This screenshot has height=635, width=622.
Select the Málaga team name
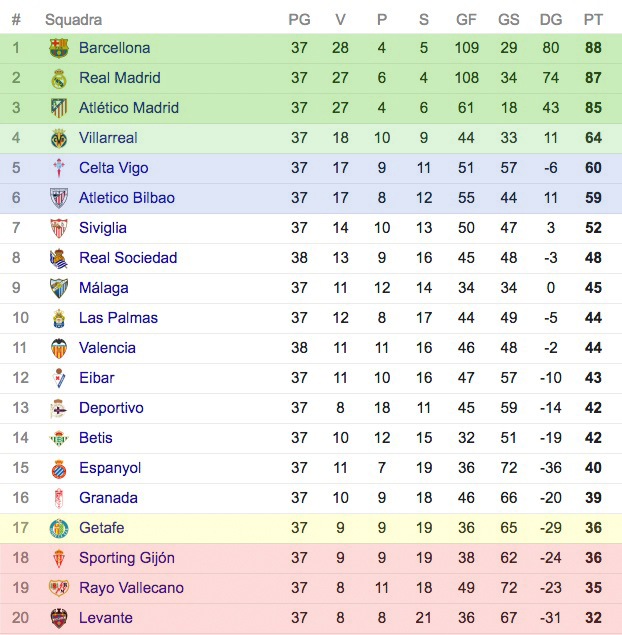click(x=103, y=288)
